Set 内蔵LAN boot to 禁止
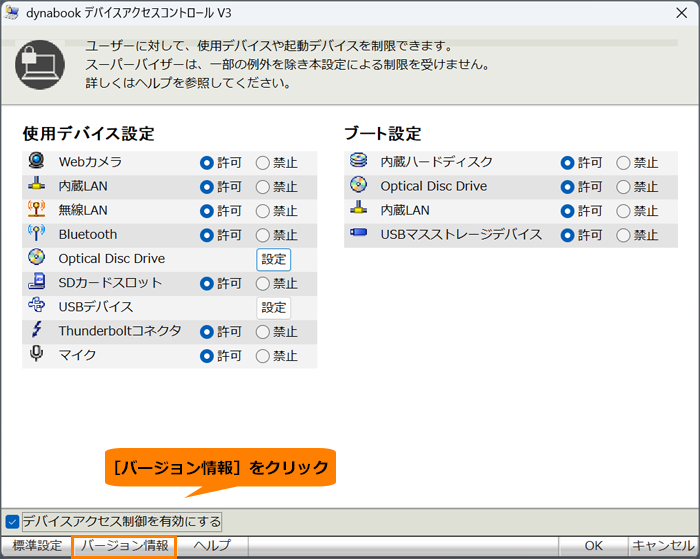Image resolution: width=700 pixels, height=559 pixels. click(623, 211)
